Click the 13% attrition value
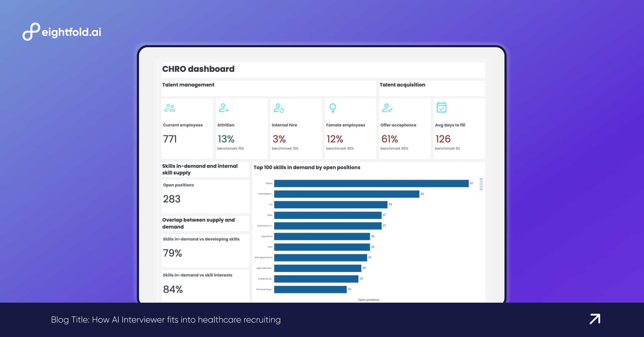This screenshot has width=644, height=337. click(x=226, y=139)
